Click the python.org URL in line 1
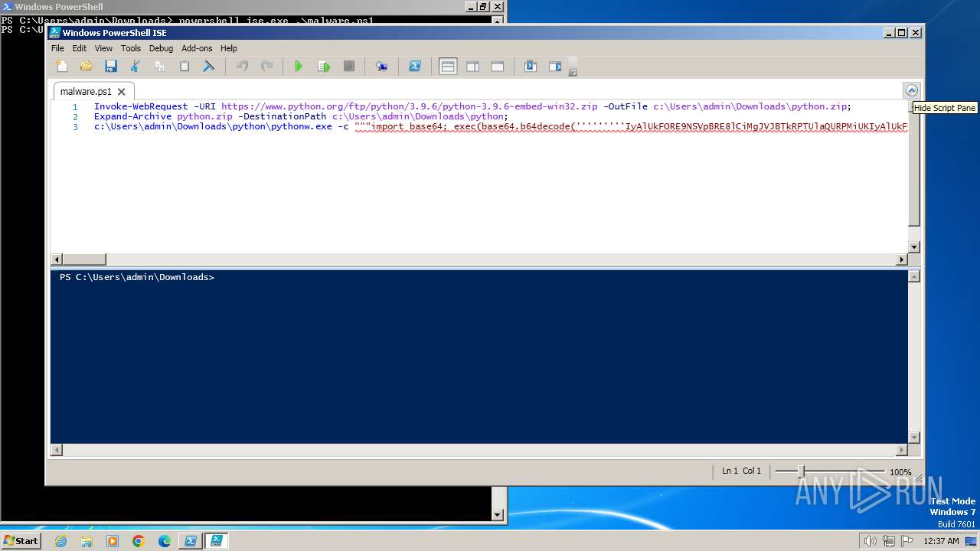Screen dimensions: 980x551 pyautogui.click(x=410, y=106)
